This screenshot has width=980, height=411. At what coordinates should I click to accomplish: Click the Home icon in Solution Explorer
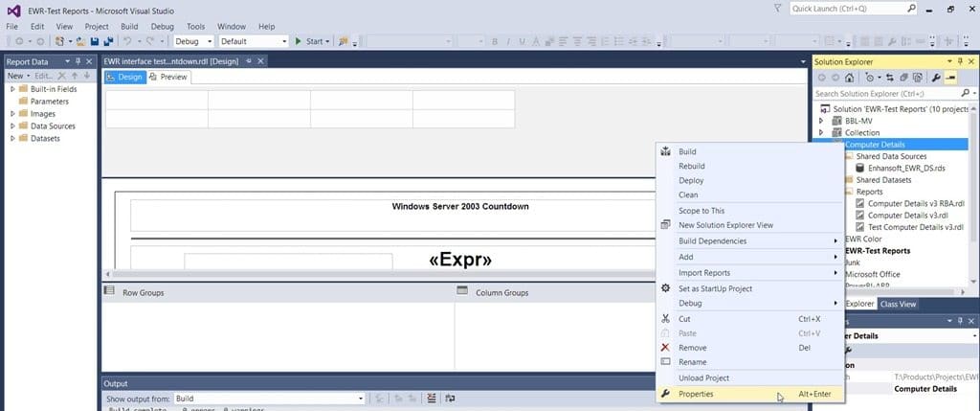click(849, 78)
